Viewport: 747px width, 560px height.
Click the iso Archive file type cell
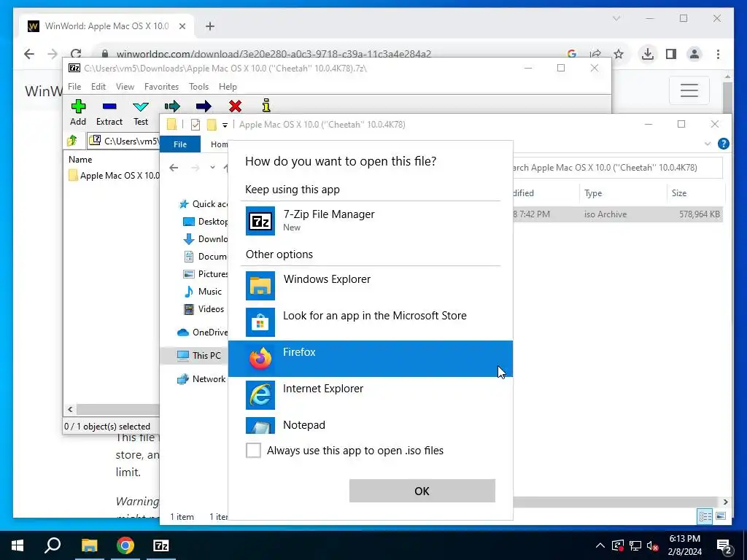[605, 214]
